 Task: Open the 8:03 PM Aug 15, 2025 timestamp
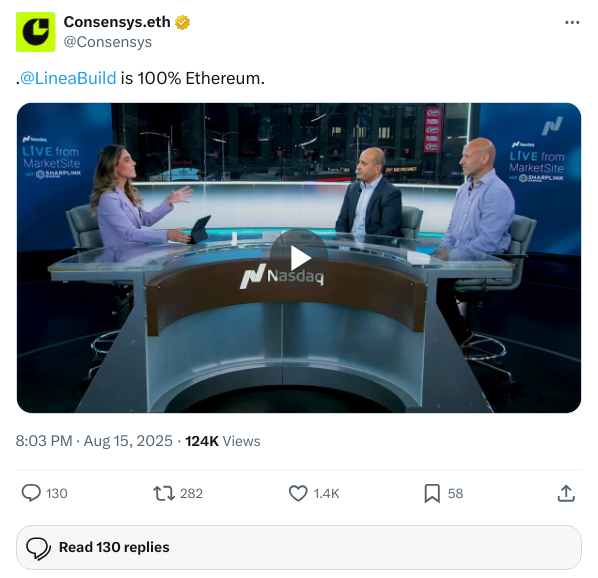click(x=94, y=441)
